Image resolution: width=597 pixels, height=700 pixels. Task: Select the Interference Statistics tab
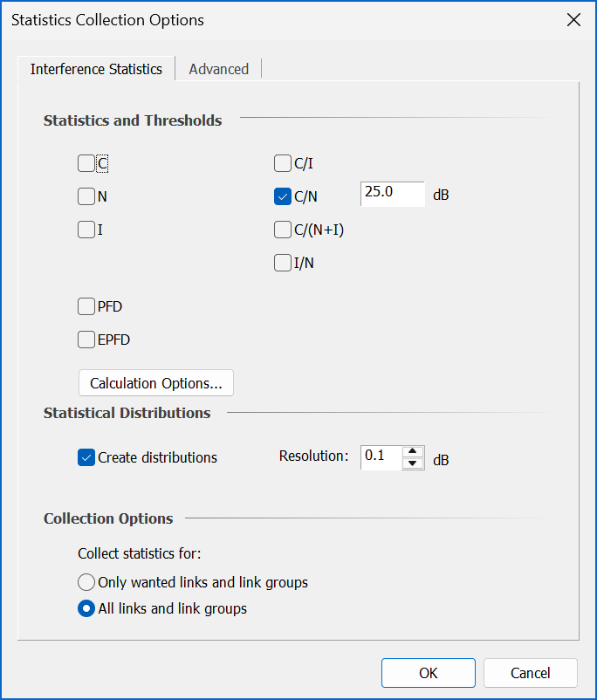(96, 69)
